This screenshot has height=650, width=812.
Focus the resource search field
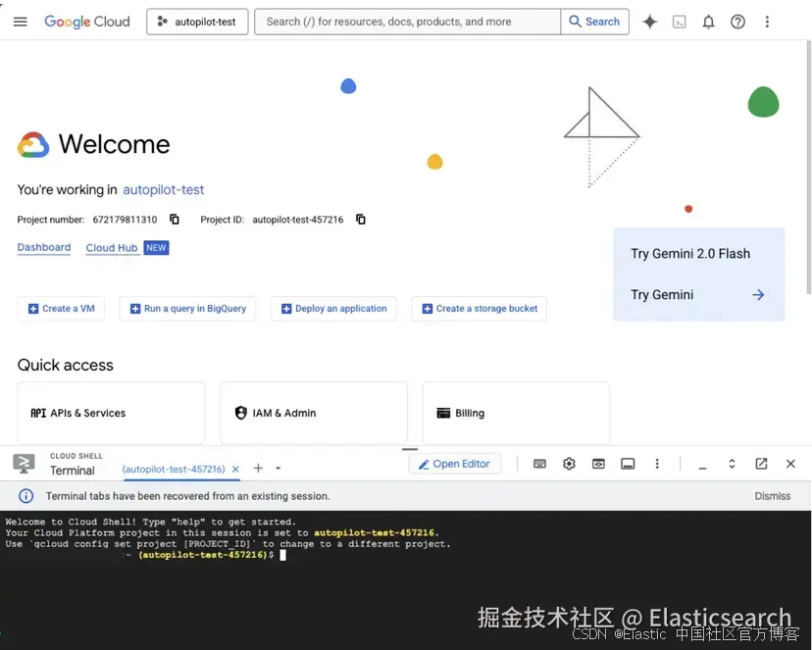tap(408, 22)
